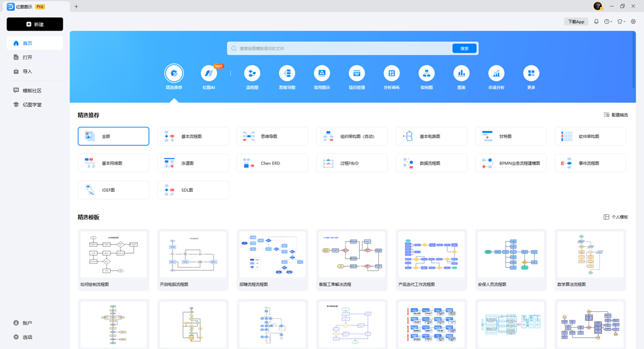Select the 流程图 flowchart category icon
This screenshot has width=644, height=349.
(252, 73)
